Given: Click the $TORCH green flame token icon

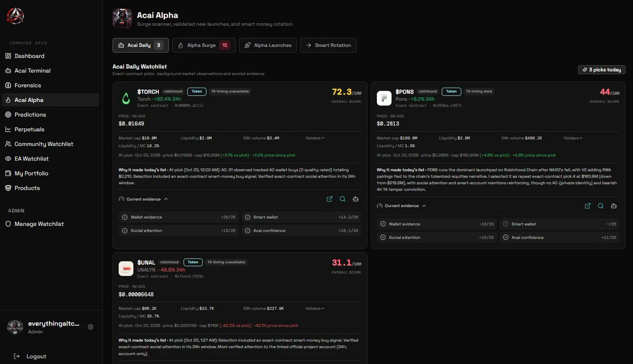Looking at the screenshot, I should click(x=126, y=98).
